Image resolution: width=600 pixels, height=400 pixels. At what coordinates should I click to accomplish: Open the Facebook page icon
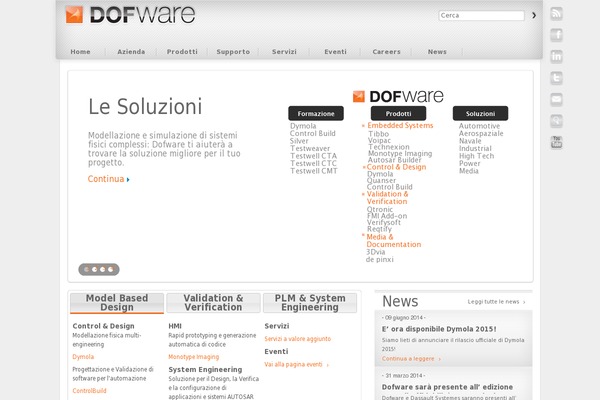coord(556,35)
